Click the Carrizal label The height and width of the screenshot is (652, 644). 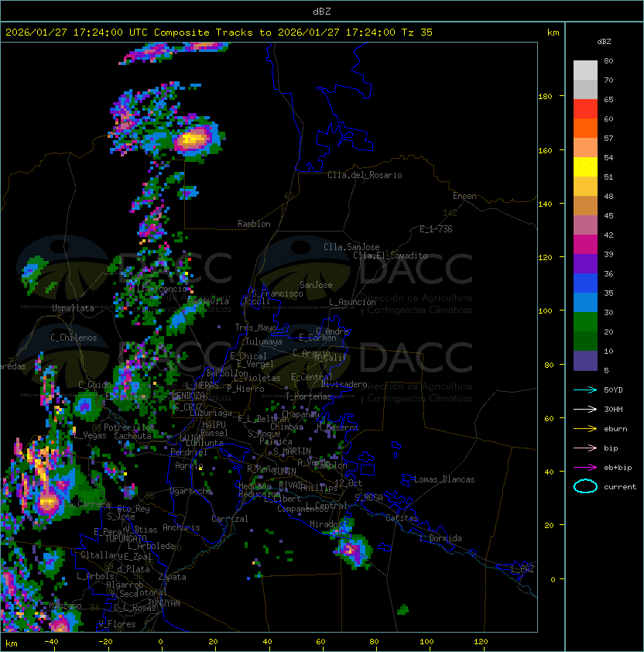click(x=230, y=519)
